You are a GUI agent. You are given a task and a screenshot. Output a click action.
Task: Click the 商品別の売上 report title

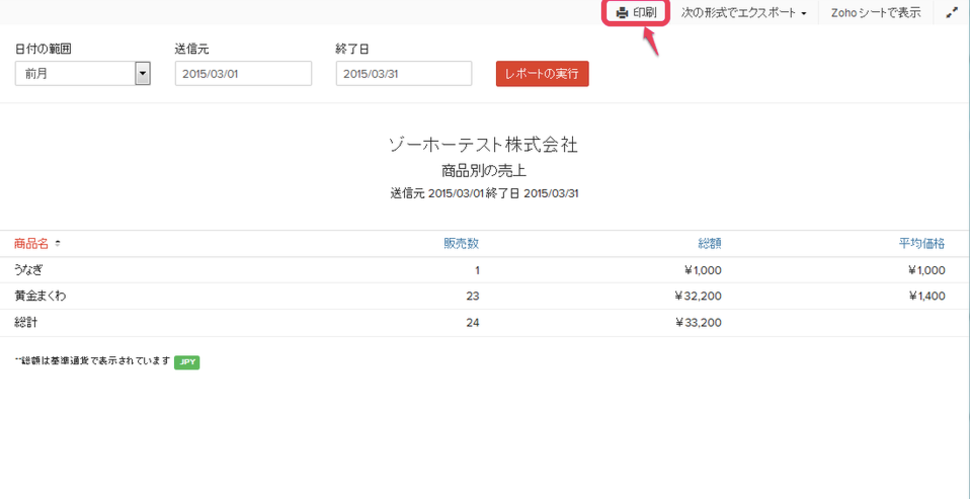[484, 171]
